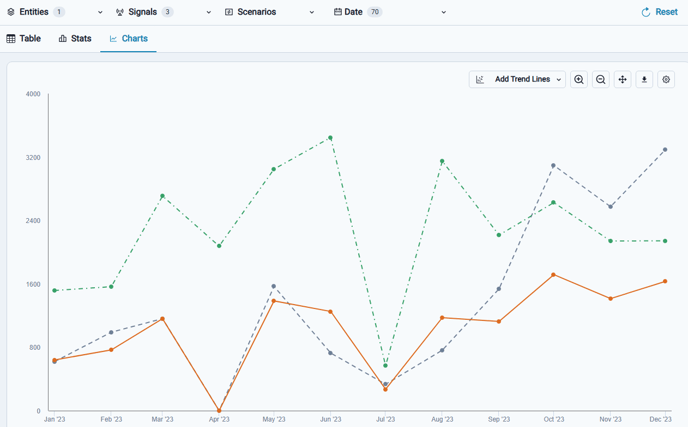
Task: Open the Date filter dropdown chevron
Action: click(x=444, y=13)
